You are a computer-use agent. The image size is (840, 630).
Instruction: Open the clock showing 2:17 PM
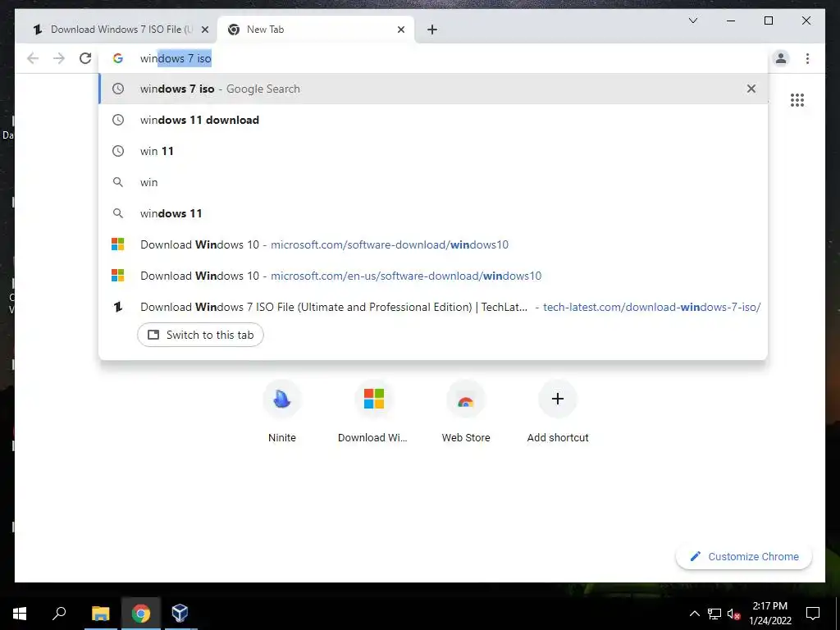[769, 614]
